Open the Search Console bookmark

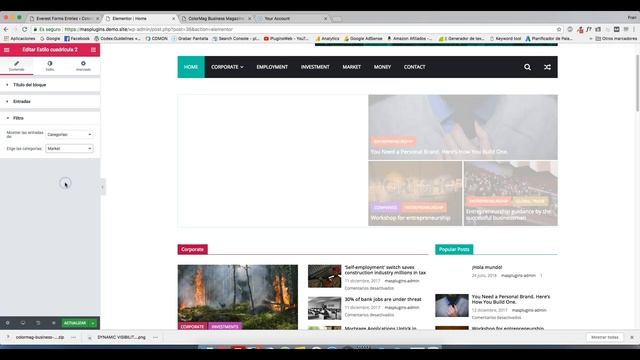[236, 38]
